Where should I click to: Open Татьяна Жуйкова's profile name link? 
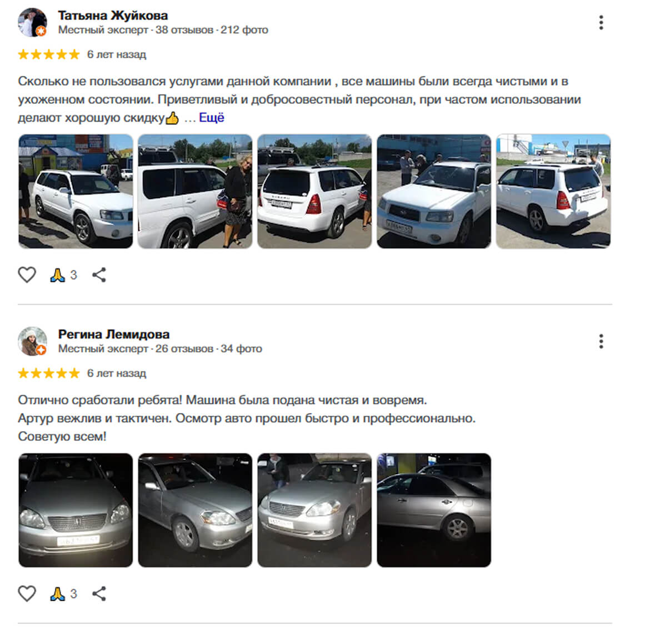113,16
